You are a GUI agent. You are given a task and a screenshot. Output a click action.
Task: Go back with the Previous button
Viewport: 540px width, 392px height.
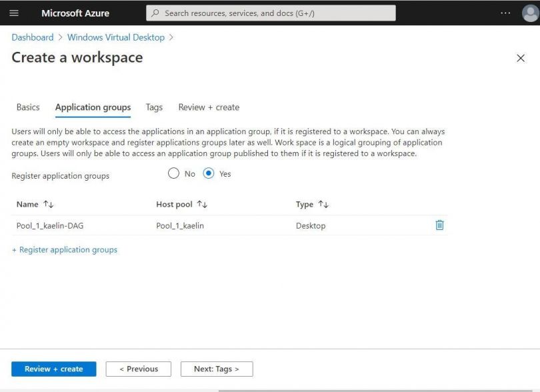[x=138, y=369]
